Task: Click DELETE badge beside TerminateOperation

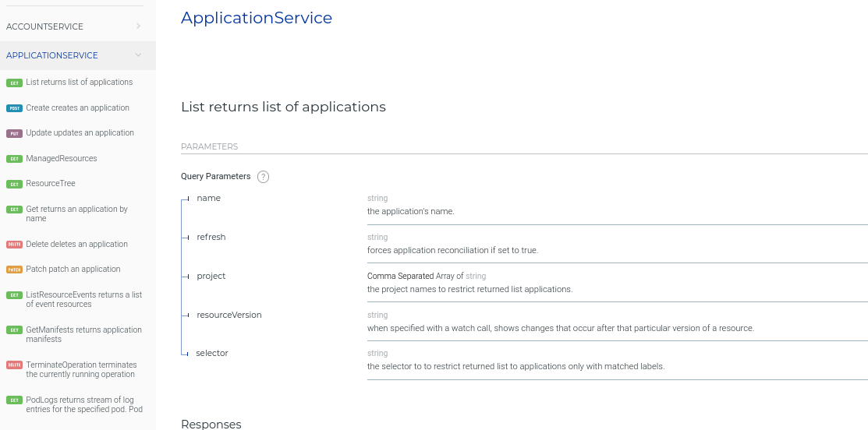Action: click(14, 365)
